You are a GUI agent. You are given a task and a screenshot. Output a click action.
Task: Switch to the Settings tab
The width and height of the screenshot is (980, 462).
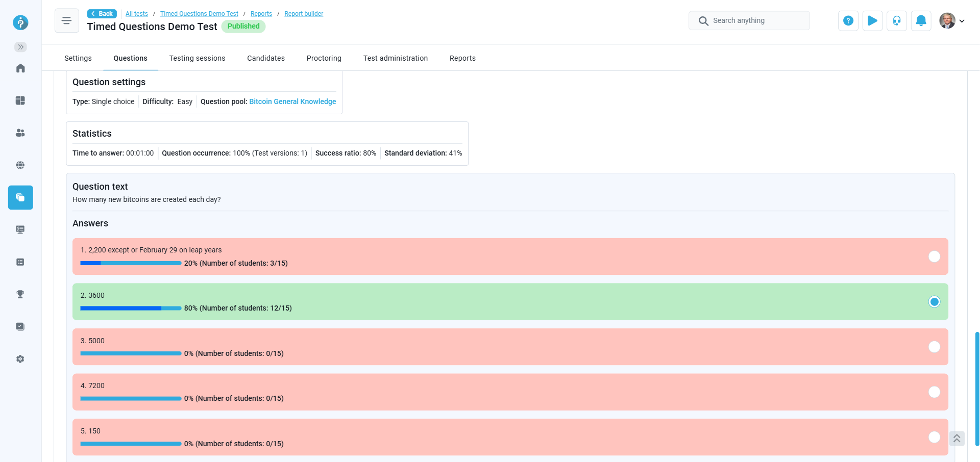(78, 58)
